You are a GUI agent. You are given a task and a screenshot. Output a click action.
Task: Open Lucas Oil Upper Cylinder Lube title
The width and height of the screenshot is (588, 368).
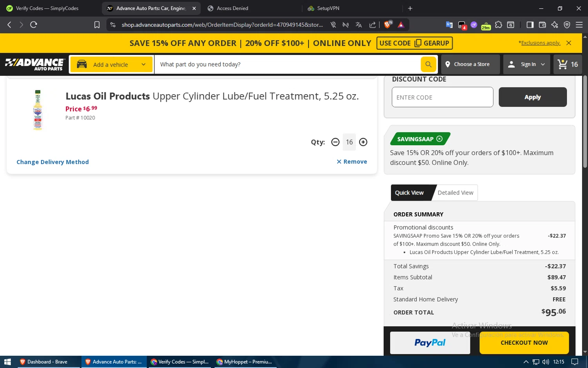pyautogui.click(x=212, y=96)
